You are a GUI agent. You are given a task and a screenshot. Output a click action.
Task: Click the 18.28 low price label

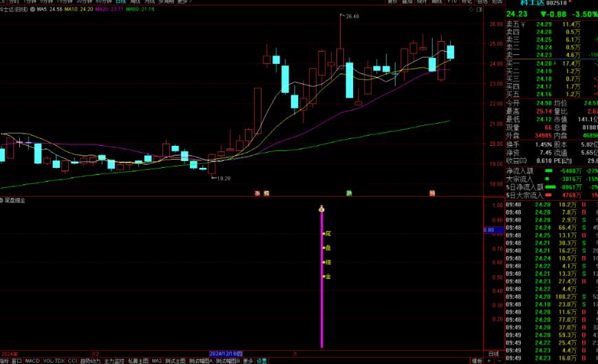[224, 178]
